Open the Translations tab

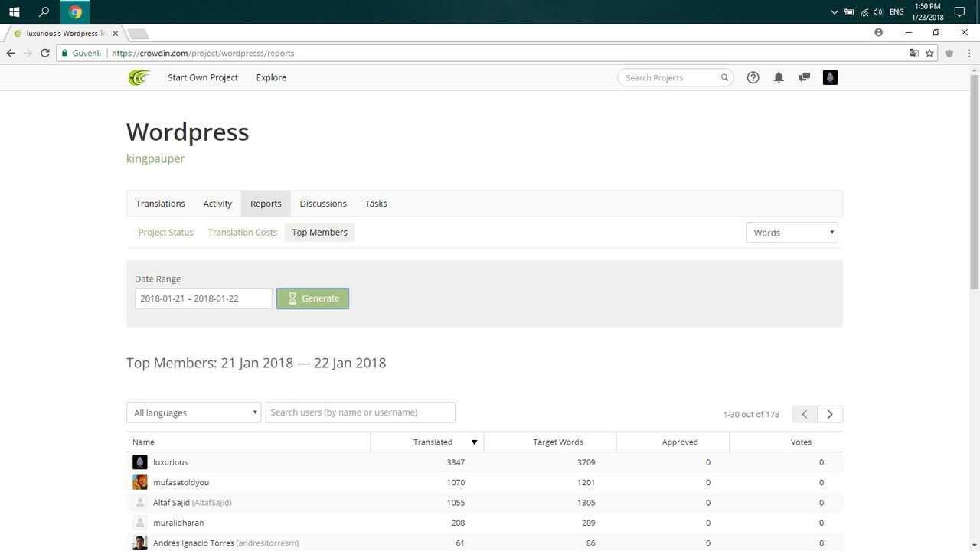(x=161, y=204)
